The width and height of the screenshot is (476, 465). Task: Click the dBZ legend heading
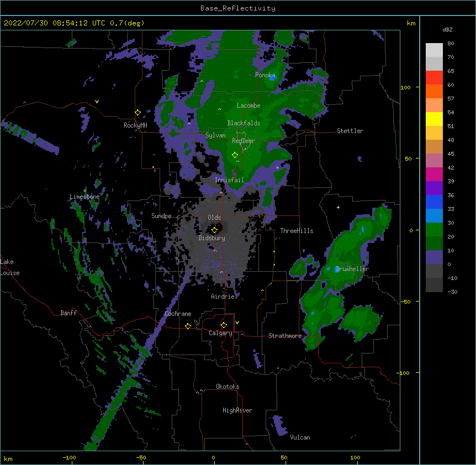coord(447,29)
